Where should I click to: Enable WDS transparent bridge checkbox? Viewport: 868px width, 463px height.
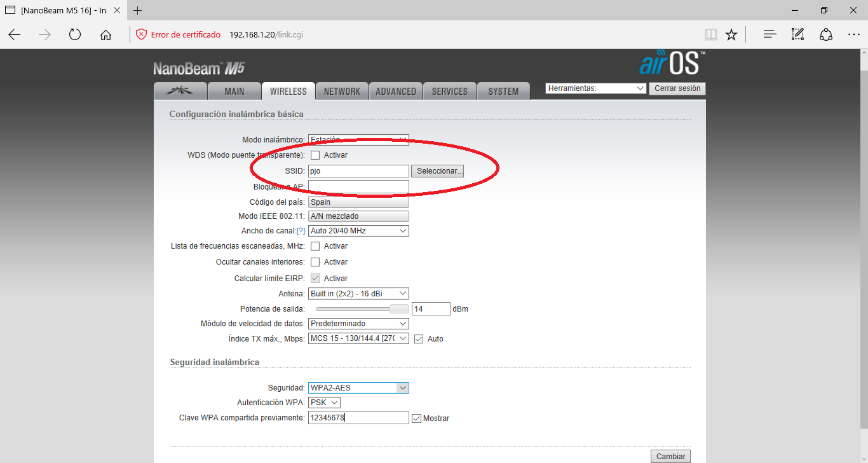tap(315, 155)
